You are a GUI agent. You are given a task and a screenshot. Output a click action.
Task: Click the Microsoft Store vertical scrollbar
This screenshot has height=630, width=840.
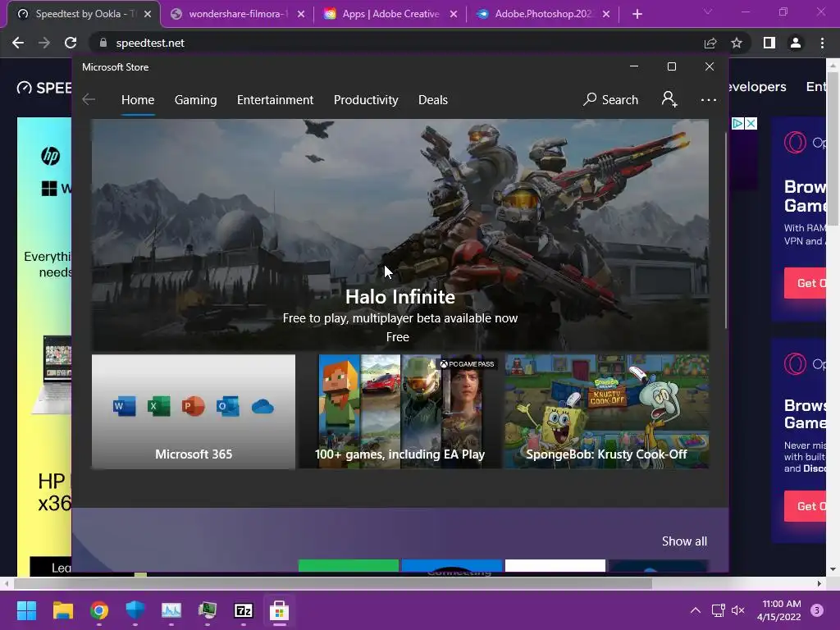pos(726,231)
